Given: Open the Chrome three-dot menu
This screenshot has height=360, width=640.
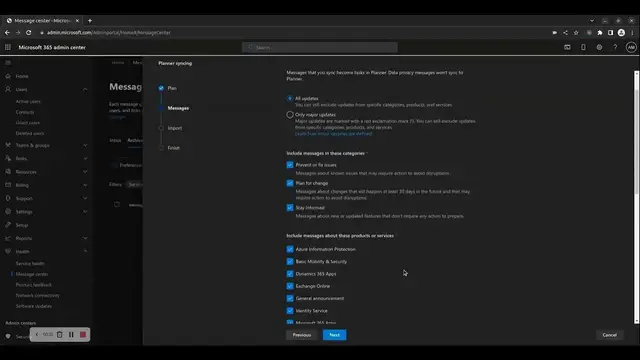Looking at the screenshot, I should pos(632,33).
